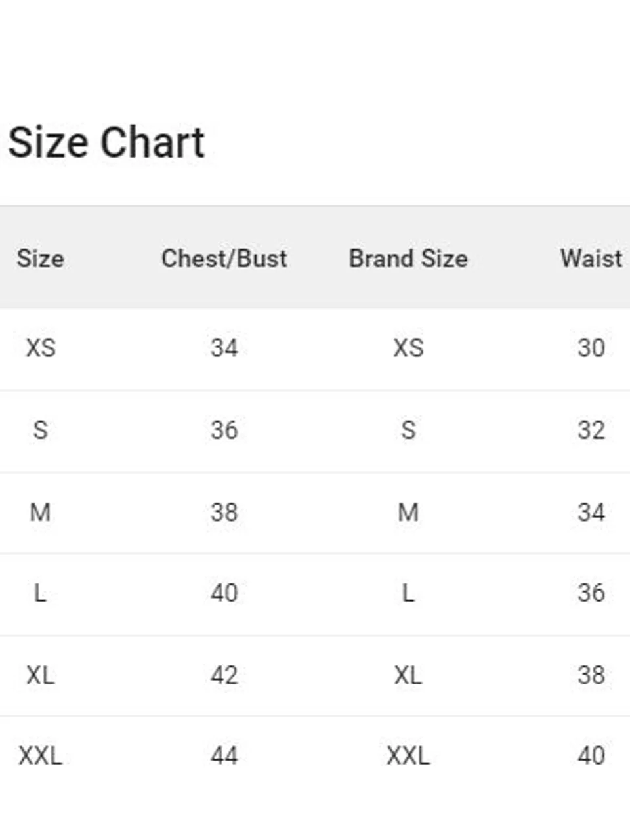Viewport: 630px width, 840px height.
Task: Click chest value 38 in M row
Action: [x=224, y=512]
